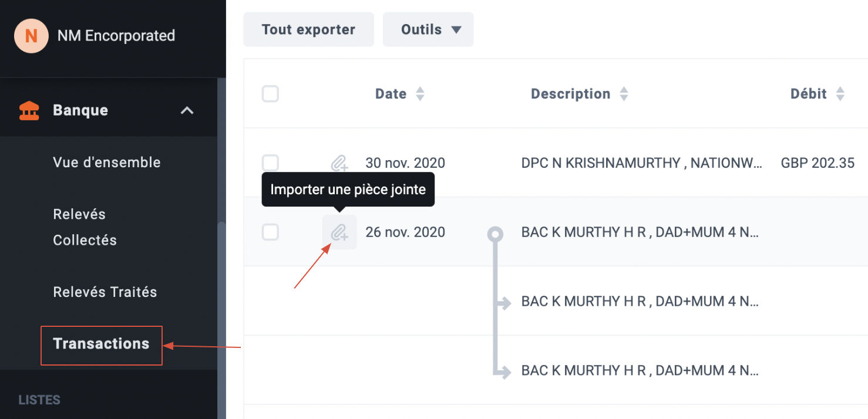Open Relevés Collectés in sidebar

click(85, 227)
